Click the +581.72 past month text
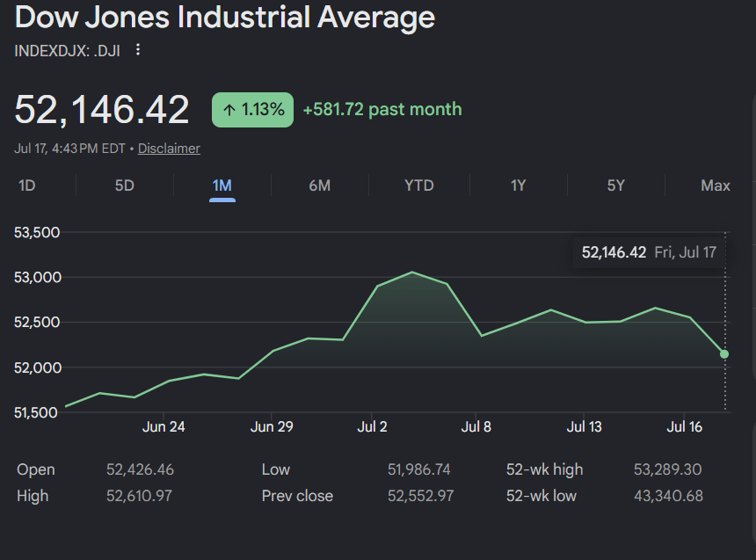 382,110
